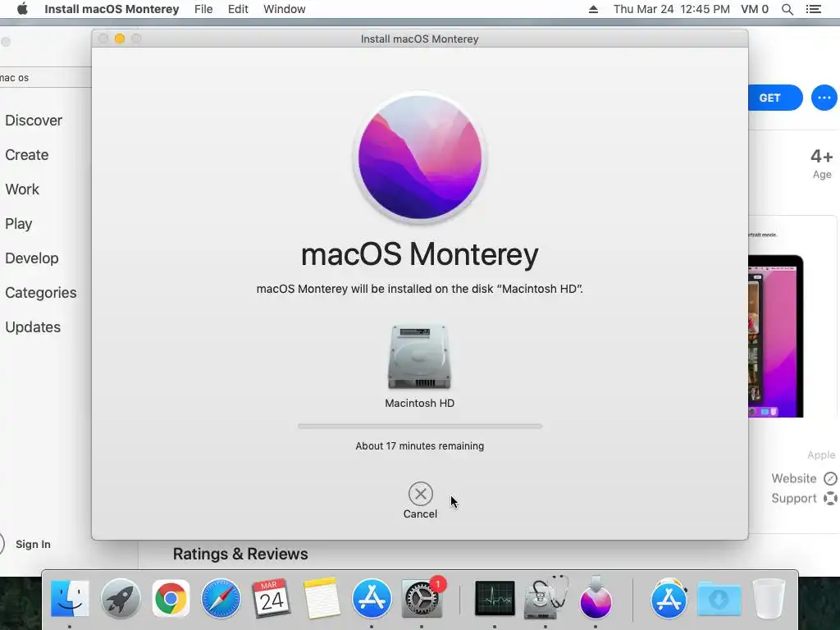The height and width of the screenshot is (630, 840).
Task: Click the Support lifebuoy icon
Action: coord(830,498)
